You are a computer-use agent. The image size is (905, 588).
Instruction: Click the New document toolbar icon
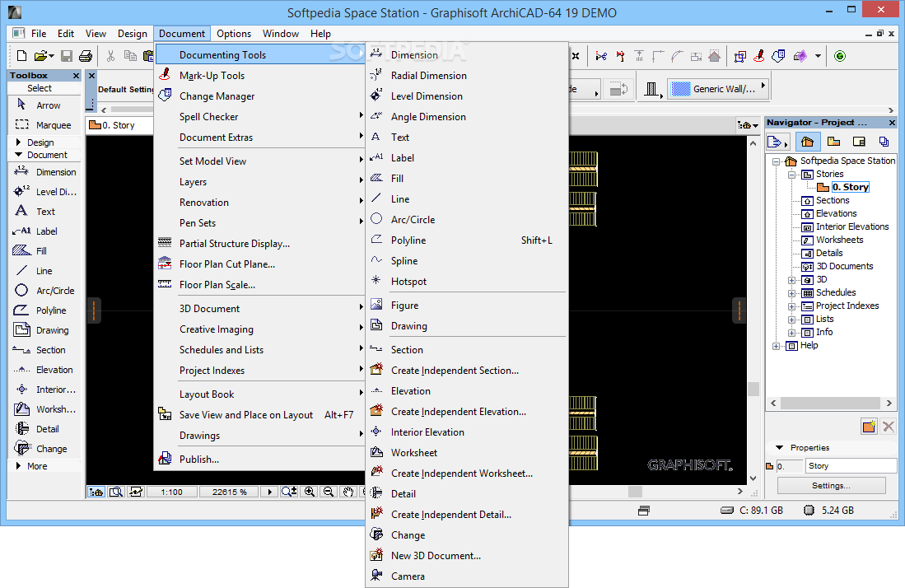pos(21,56)
